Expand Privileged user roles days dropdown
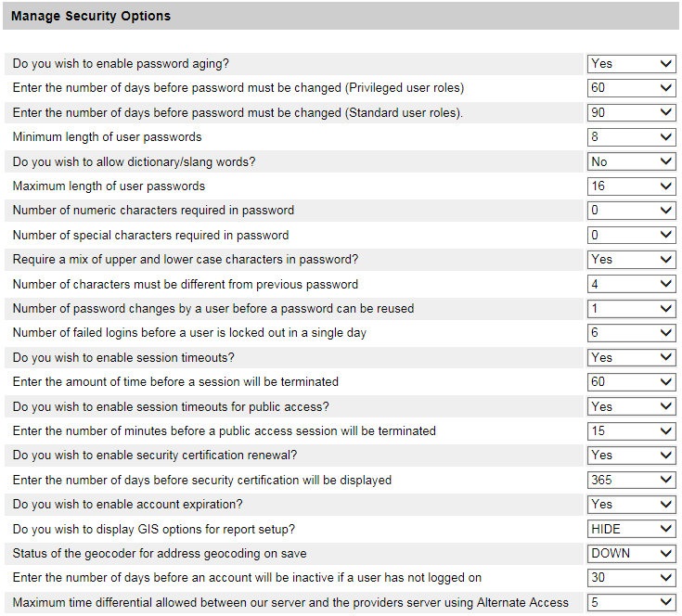The image size is (682, 616). (x=632, y=88)
